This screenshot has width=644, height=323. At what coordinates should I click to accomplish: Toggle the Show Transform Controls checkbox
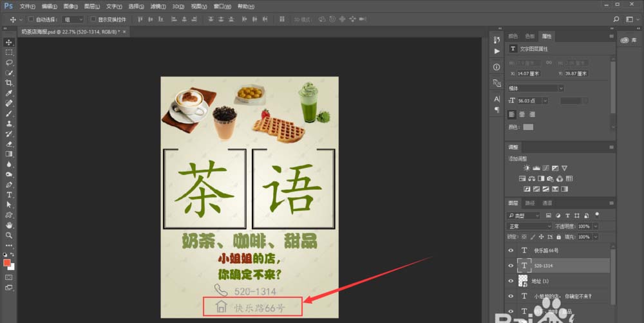coord(93,19)
